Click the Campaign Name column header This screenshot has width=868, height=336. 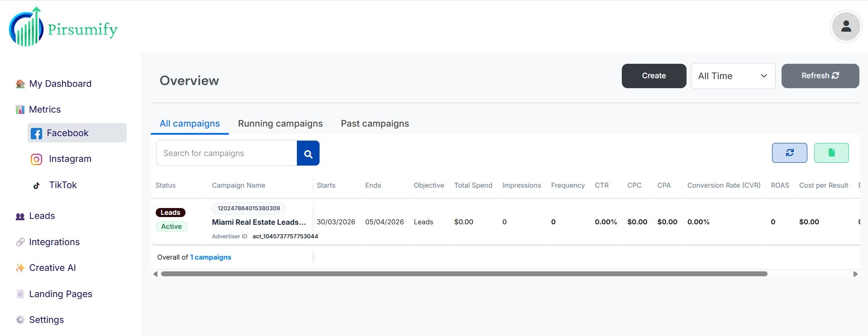coord(238,185)
